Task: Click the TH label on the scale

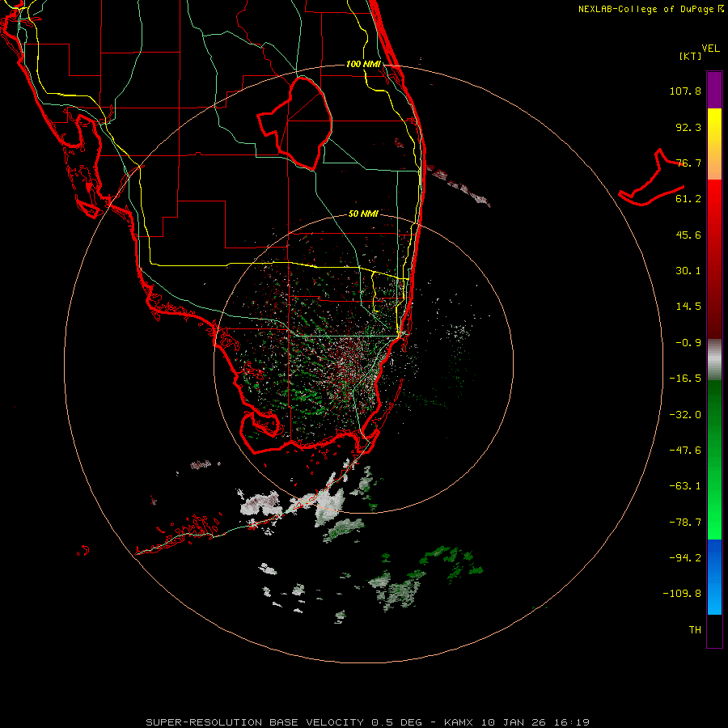Action: [695, 630]
